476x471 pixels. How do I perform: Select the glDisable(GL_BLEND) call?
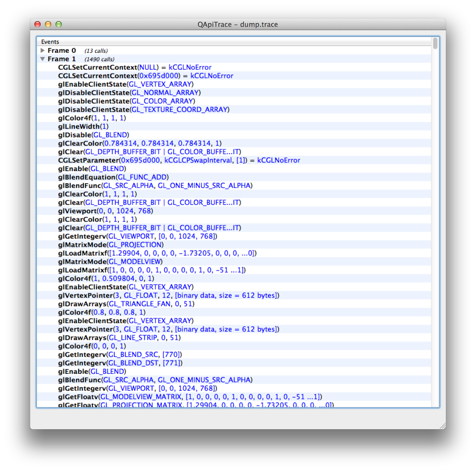point(92,135)
